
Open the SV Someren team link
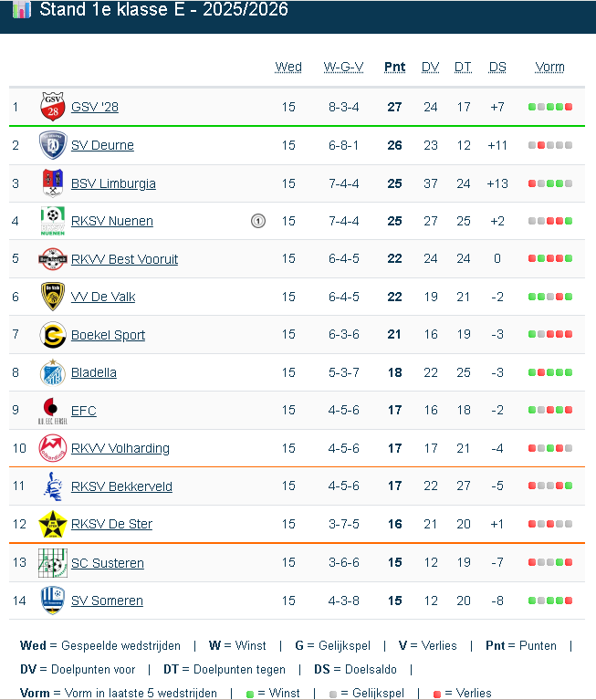point(107,601)
